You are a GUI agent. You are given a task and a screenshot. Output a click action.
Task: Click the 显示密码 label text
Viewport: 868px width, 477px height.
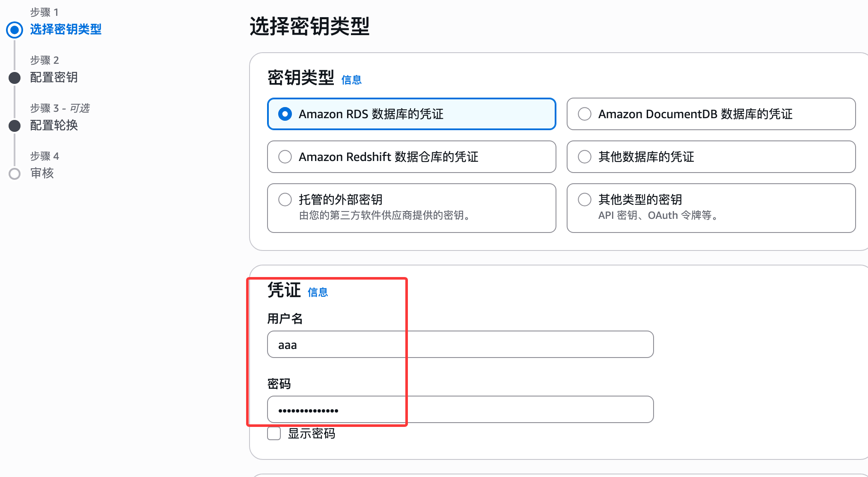coord(312,434)
